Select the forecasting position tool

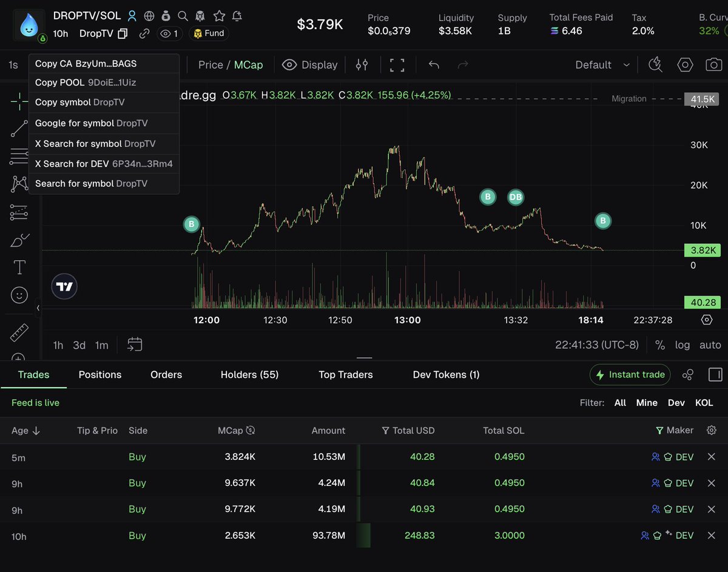pyautogui.click(x=19, y=212)
